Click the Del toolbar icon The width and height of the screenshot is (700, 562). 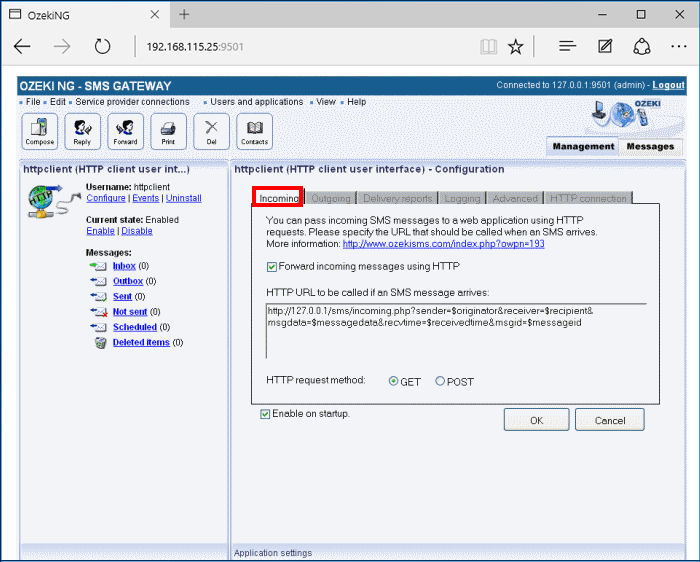(211, 130)
